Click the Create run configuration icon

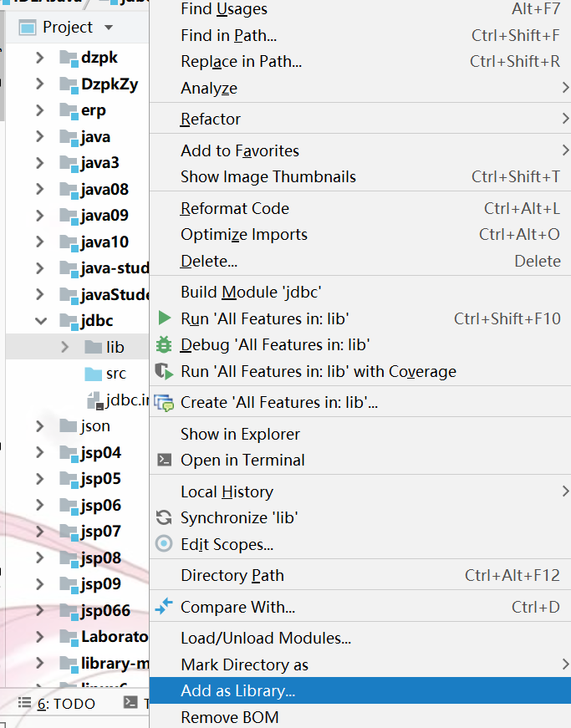click(x=164, y=403)
